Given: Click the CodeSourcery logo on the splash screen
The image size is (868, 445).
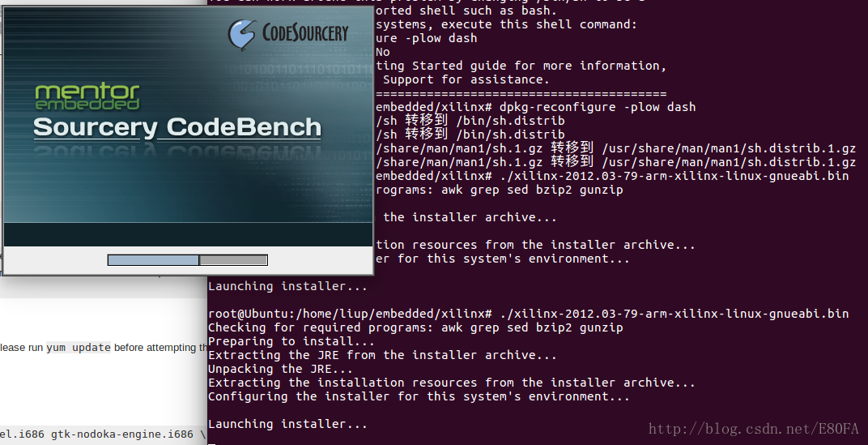Looking at the screenshot, I should [x=288, y=34].
